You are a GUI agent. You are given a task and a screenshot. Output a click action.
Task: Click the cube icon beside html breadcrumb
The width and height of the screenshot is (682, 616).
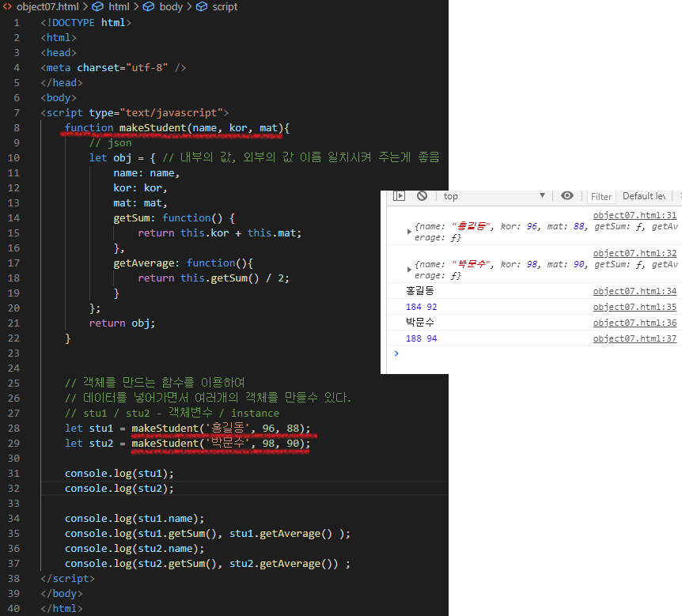point(98,6)
